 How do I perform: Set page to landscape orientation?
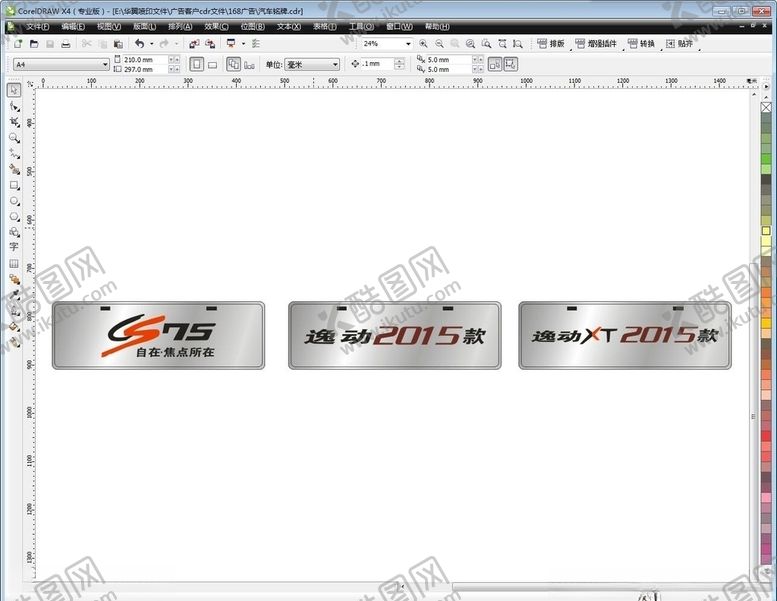[x=213, y=64]
